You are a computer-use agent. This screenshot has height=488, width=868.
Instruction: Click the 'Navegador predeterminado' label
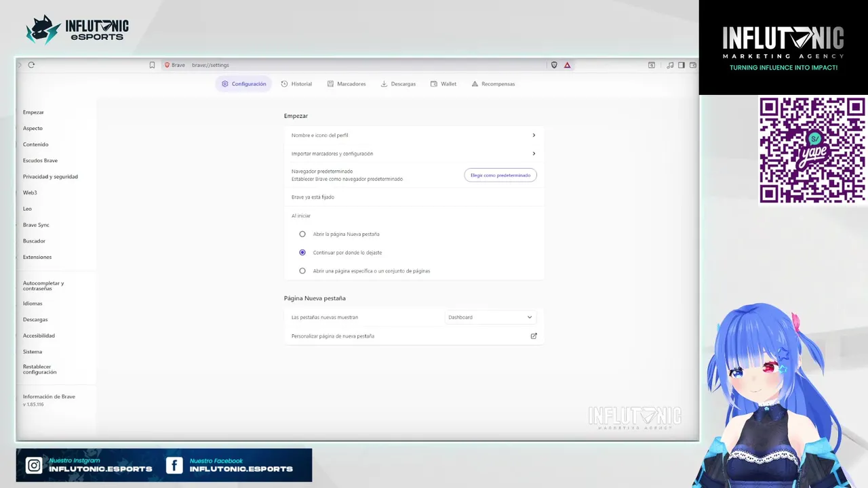(x=322, y=171)
